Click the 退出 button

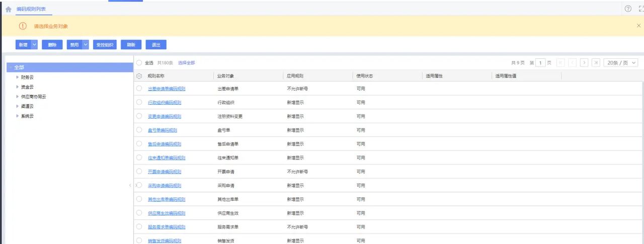156,45
